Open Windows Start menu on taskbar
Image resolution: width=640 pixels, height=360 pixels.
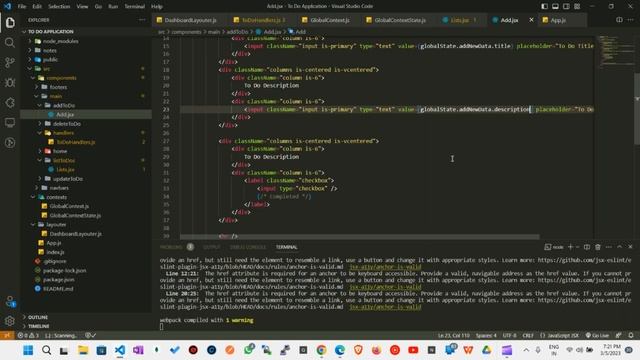(x=28, y=350)
